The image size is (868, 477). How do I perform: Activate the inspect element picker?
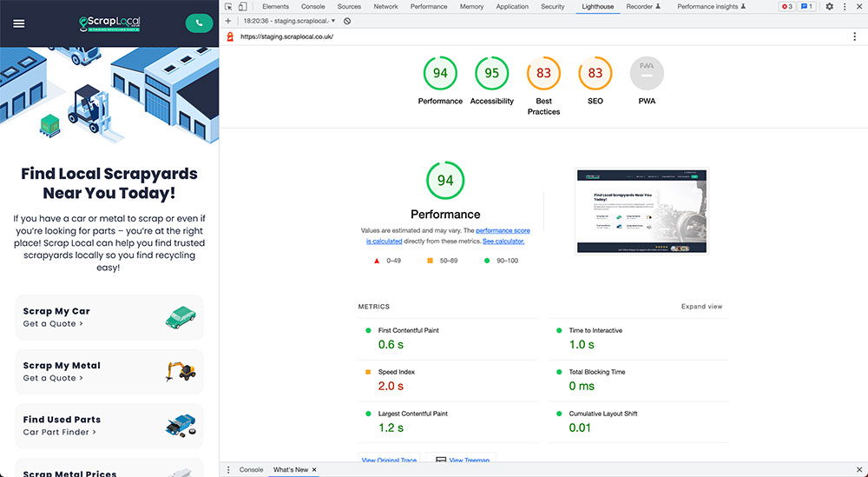coord(228,7)
